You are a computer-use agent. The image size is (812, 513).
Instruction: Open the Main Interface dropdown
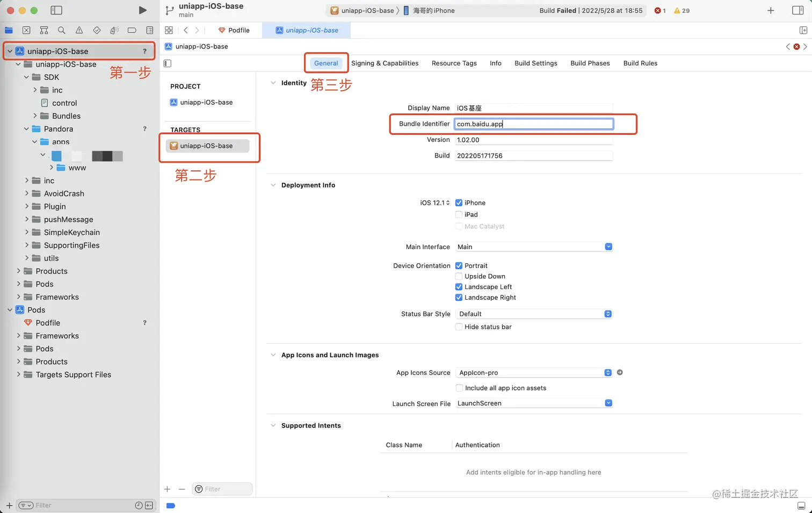coord(534,247)
